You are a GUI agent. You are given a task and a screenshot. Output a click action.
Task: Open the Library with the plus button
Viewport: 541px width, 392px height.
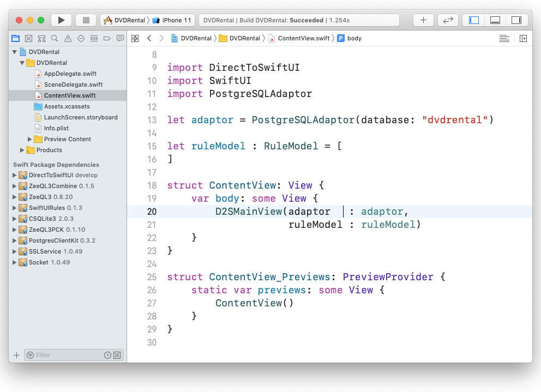pos(423,20)
